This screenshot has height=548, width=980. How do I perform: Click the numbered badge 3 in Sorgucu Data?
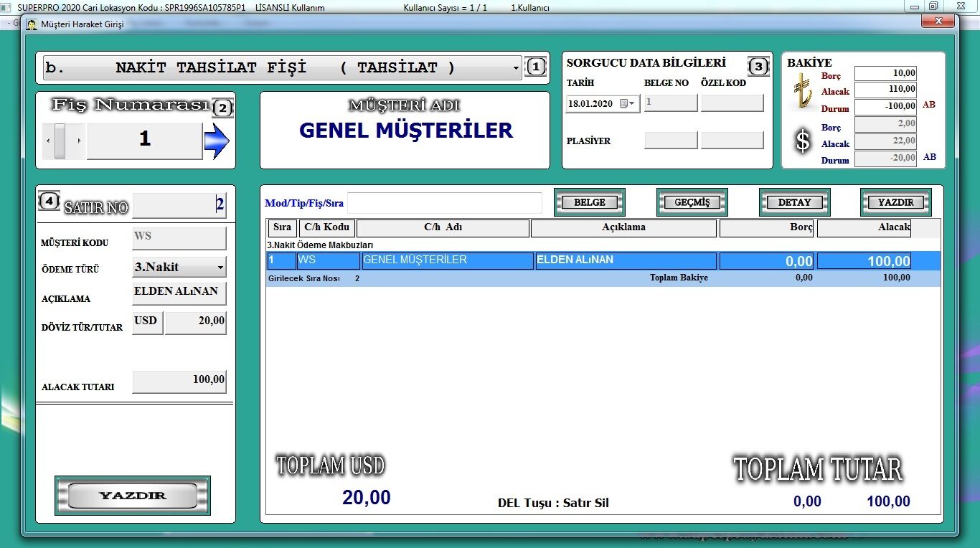pyautogui.click(x=758, y=67)
